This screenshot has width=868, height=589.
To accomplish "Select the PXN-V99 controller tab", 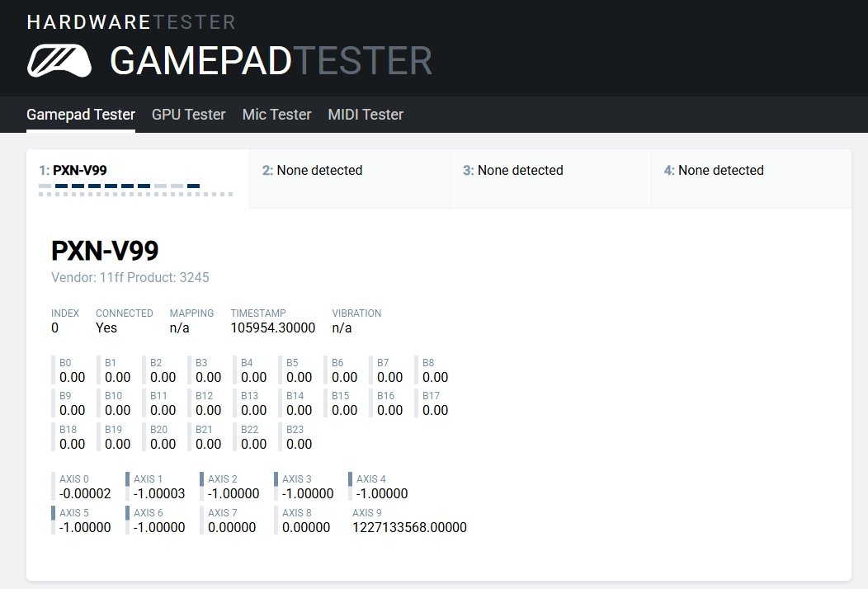I will point(137,178).
